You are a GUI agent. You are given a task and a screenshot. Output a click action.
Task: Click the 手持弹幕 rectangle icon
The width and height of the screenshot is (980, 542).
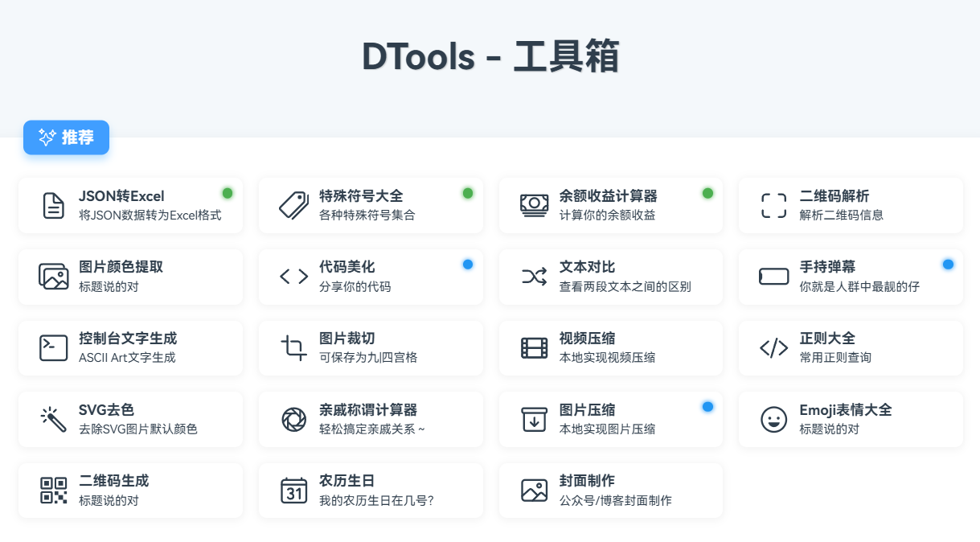coord(774,277)
